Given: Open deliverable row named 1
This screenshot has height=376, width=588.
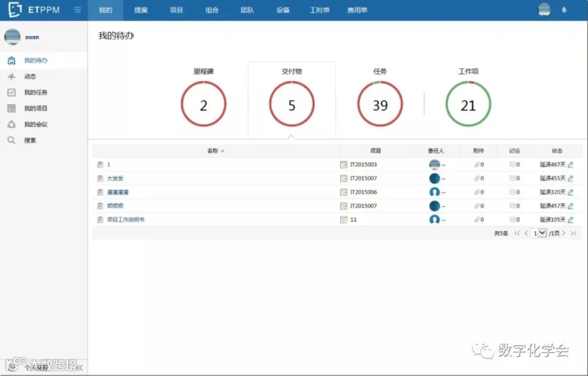Looking at the screenshot, I should coord(108,164).
